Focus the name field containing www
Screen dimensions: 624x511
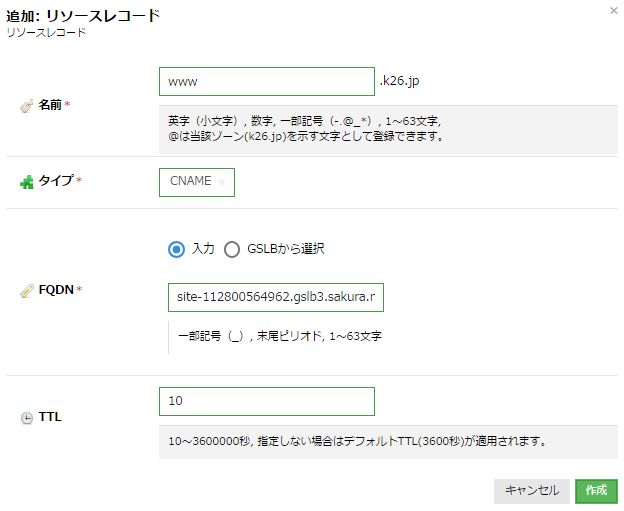(266, 81)
